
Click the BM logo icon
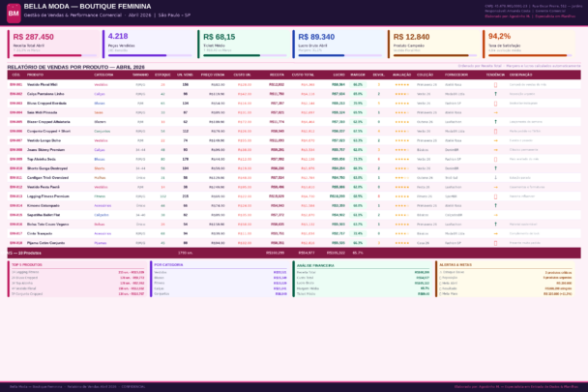(14, 14)
